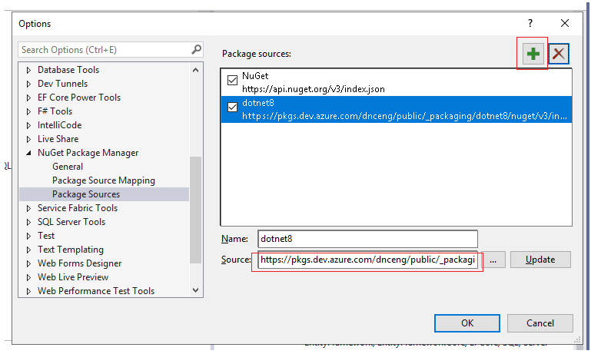The height and width of the screenshot is (364, 601).
Task: Select the Database Tools category label
Action: click(68, 70)
